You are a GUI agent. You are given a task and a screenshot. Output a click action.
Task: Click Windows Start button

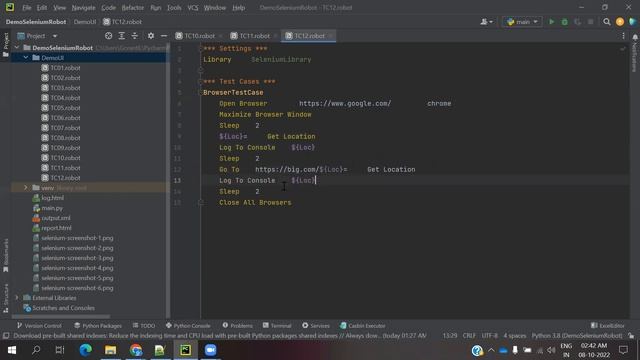pos(12,350)
